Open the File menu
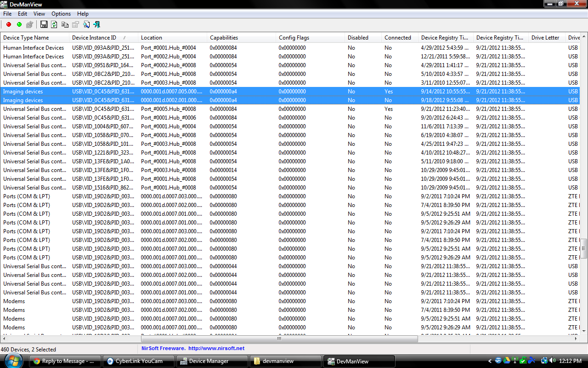Screen dimensions: 588x368 [x=7, y=14]
